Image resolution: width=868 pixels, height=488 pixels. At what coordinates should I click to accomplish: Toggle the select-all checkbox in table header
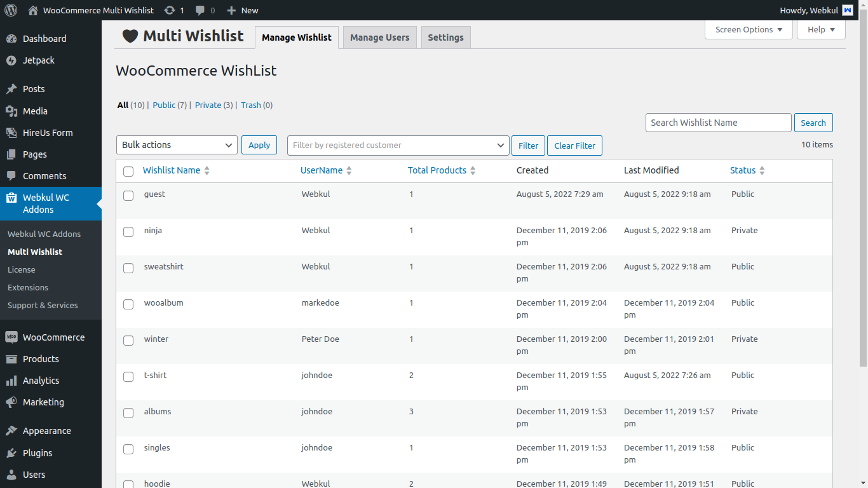128,172
